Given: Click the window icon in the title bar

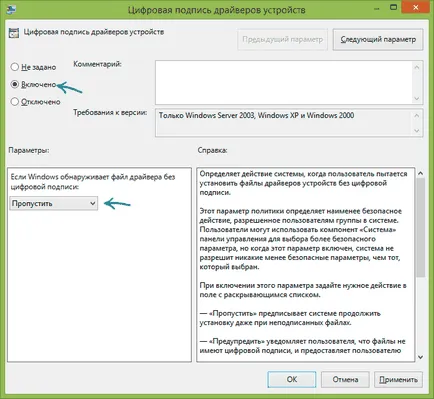Looking at the screenshot, I should [11, 10].
